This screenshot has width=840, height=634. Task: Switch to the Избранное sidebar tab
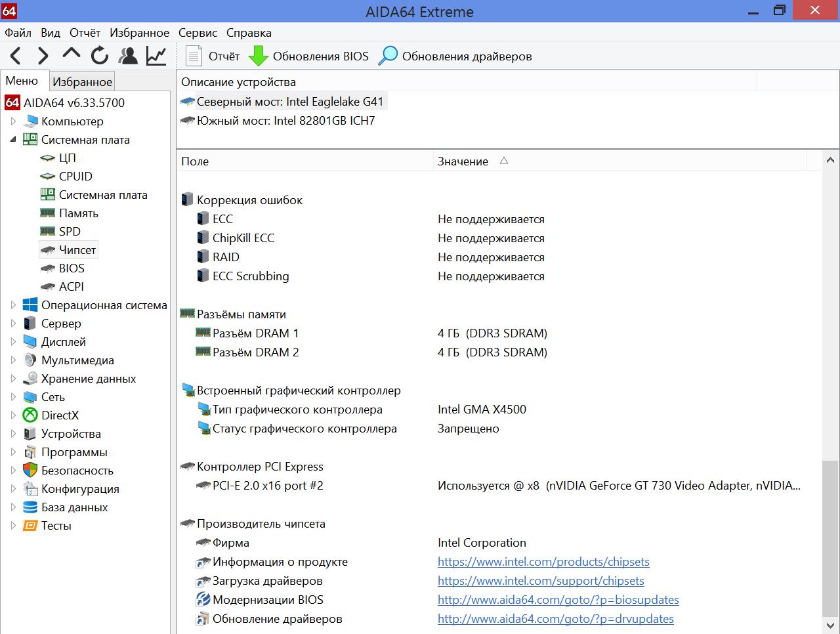[x=83, y=82]
